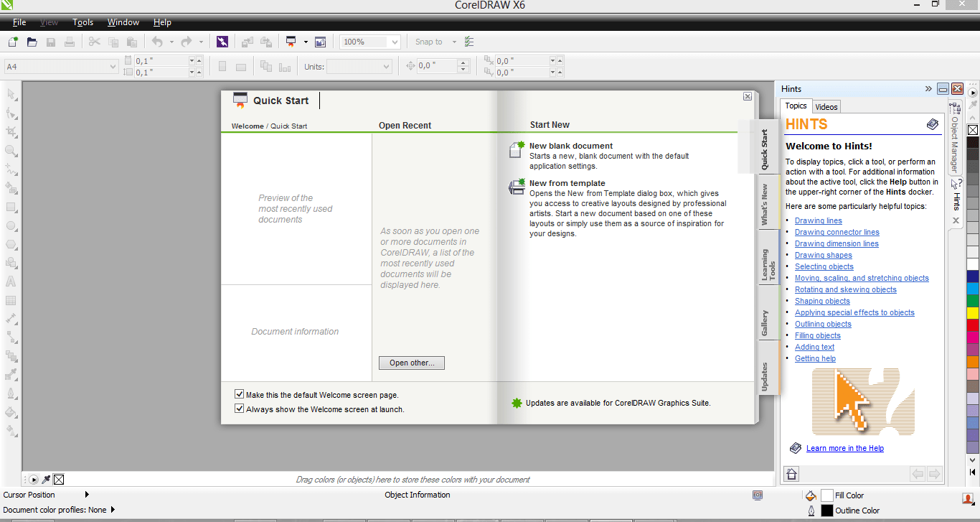Click New blank document
Image resolution: width=980 pixels, height=522 pixels.
(x=571, y=146)
